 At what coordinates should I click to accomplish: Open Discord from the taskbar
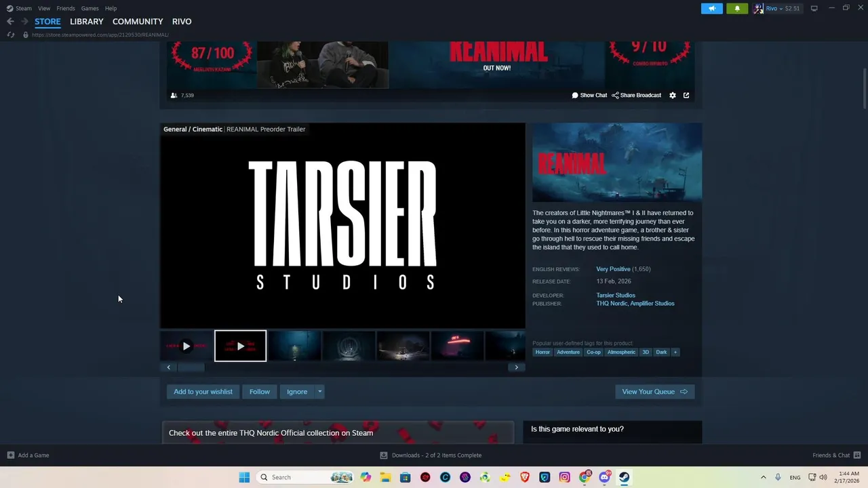[604, 477]
